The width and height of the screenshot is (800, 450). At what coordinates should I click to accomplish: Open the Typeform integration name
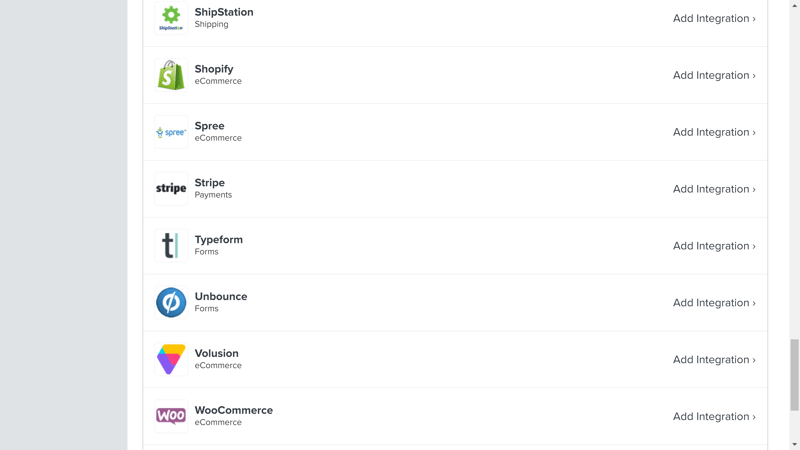pos(218,240)
